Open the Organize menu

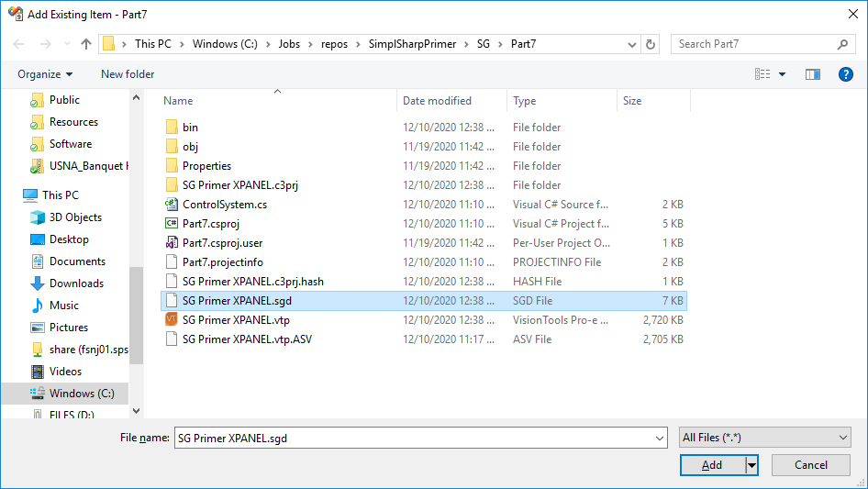[45, 74]
